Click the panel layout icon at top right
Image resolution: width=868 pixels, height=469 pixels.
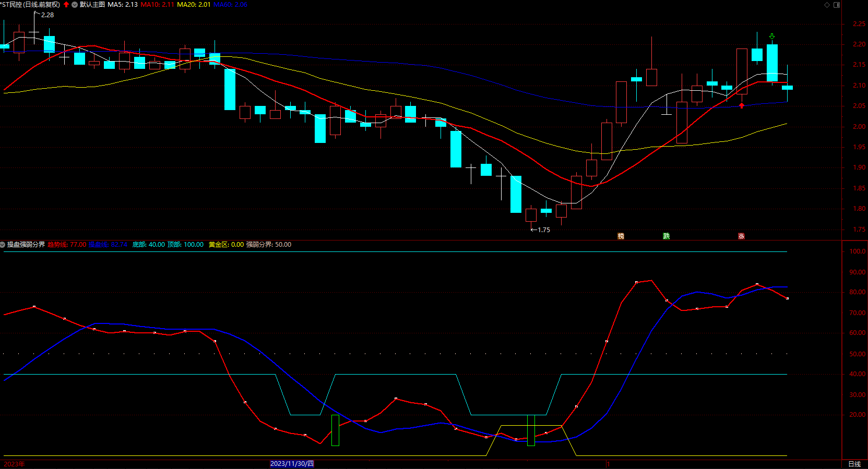(837, 5)
